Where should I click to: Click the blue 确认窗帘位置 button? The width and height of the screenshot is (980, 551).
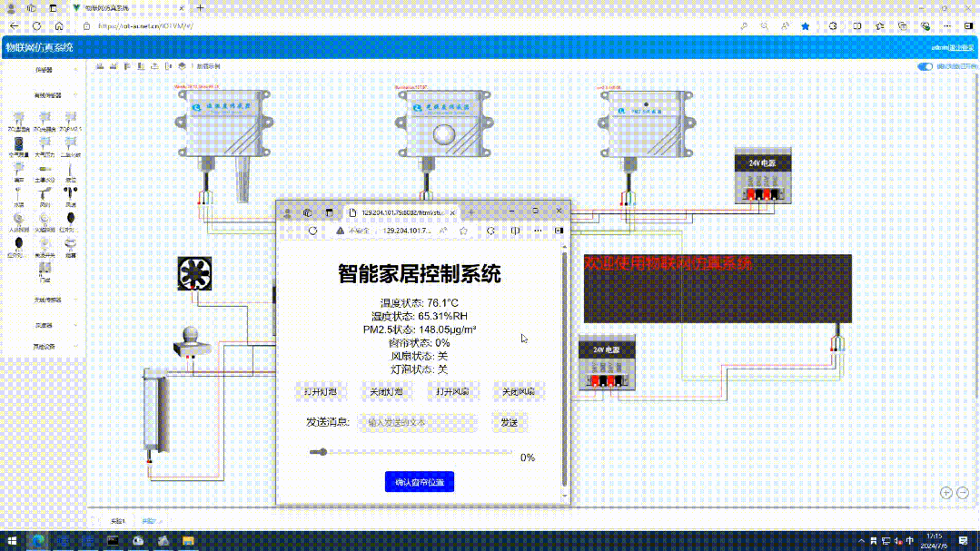pyautogui.click(x=419, y=482)
